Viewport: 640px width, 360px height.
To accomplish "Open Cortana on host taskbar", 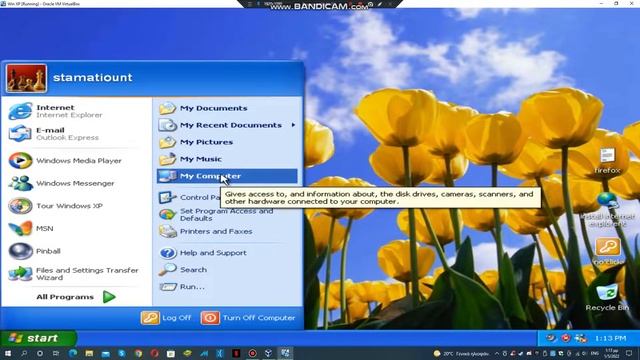I will (x=40, y=353).
